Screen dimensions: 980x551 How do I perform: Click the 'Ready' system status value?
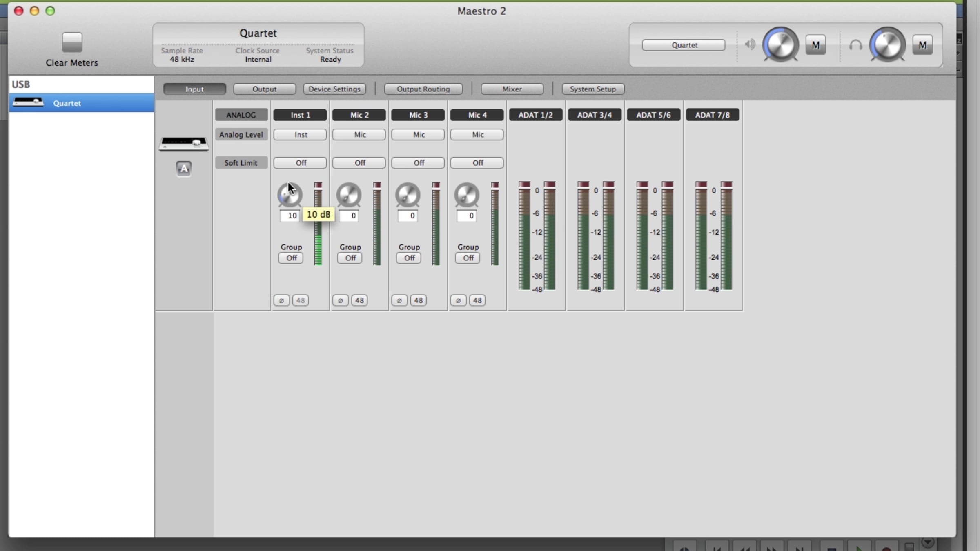pos(330,60)
